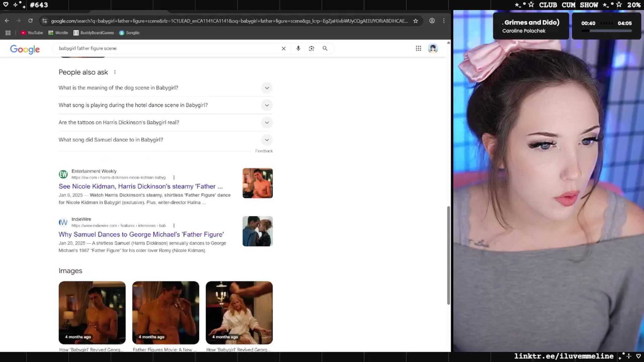Viewport: 644px width, 362px height.
Task: Open IndieWire result options menu
Action: click(174, 226)
